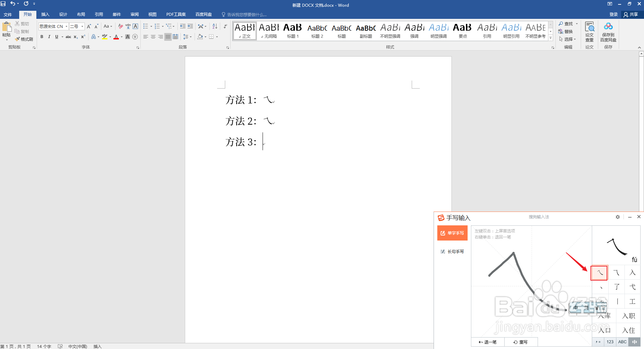Open the borders dropdown
The image size is (644, 349).
click(217, 37)
